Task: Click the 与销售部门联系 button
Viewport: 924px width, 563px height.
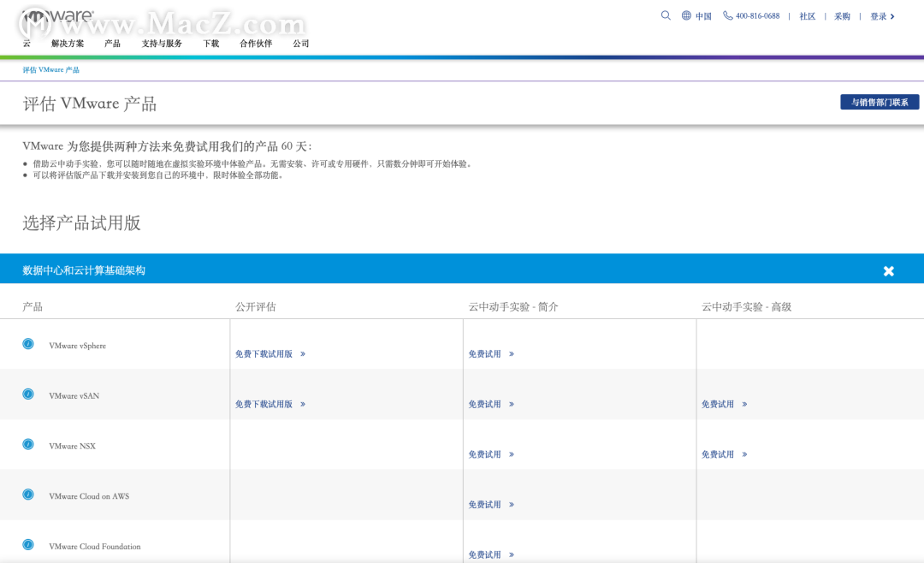Action: coord(880,102)
